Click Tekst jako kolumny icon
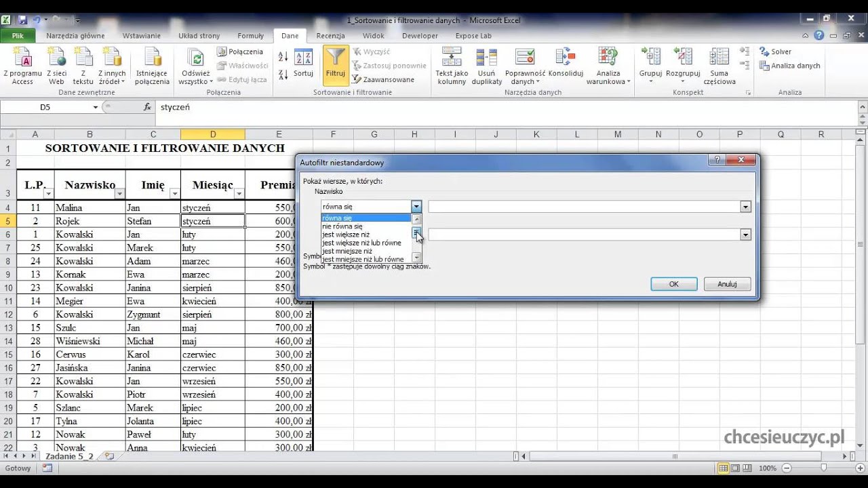868x488 pixels. coord(452,66)
